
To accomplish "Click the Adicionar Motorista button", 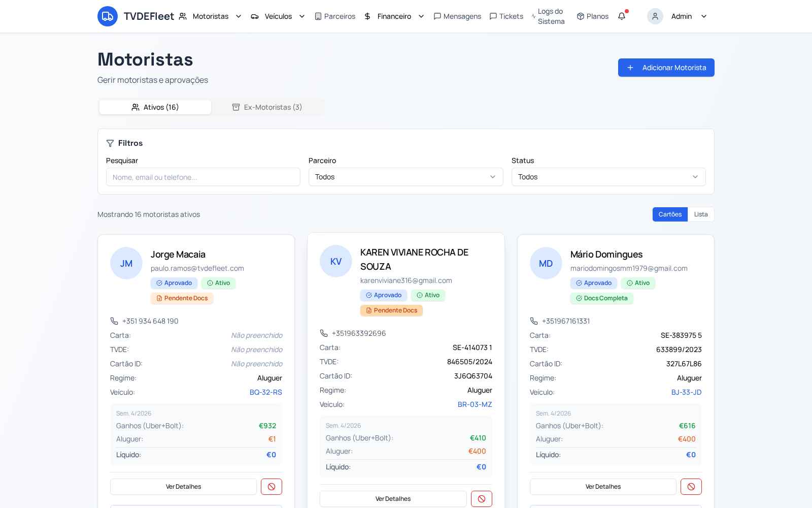I will [666, 68].
